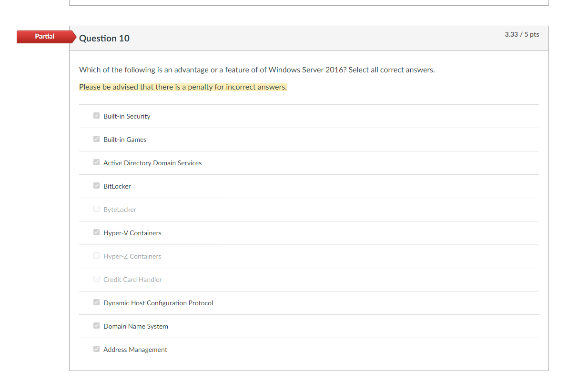588x381 pixels.
Task: Check the ByteLocker checkbox
Action: [x=96, y=209]
